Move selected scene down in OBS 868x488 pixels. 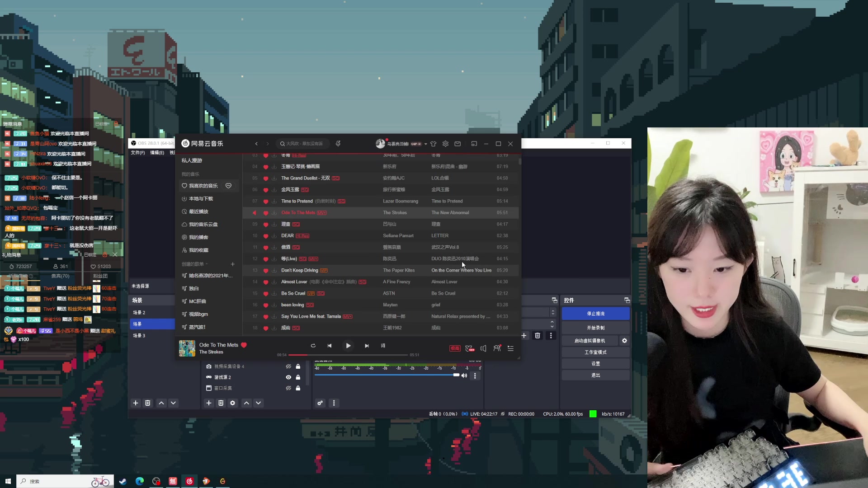coord(173,403)
